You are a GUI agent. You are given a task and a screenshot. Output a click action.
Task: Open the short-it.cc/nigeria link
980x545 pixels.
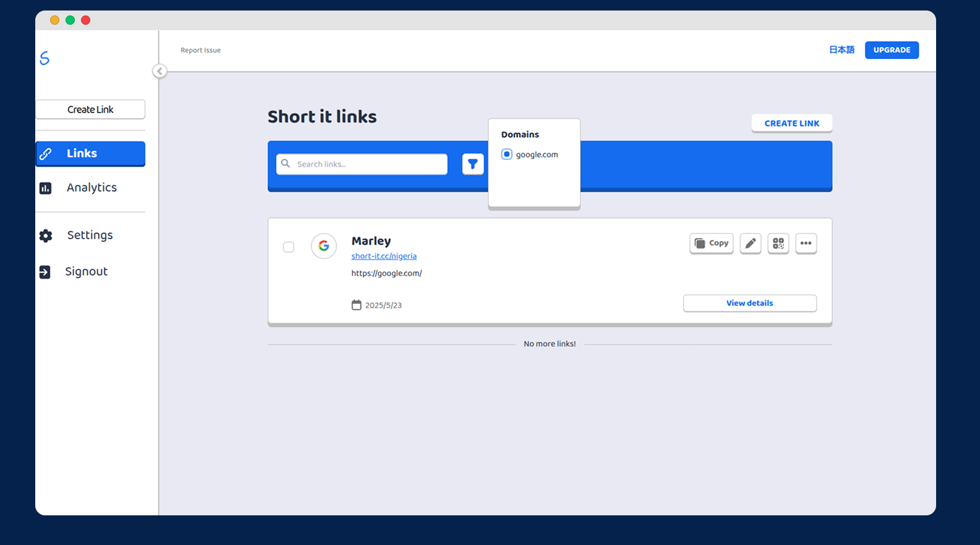(384, 256)
